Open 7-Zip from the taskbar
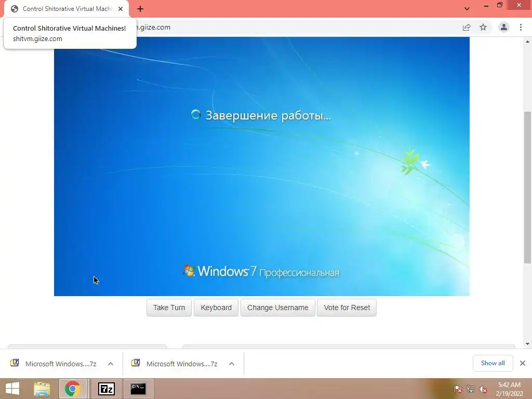532x399 pixels. [106, 389]
